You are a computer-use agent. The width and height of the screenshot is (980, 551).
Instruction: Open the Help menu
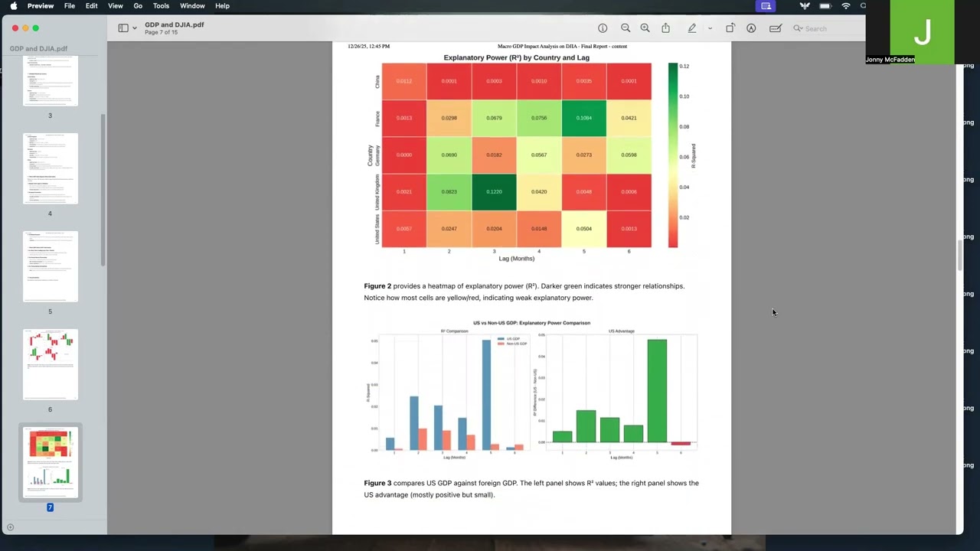point(222,6)
